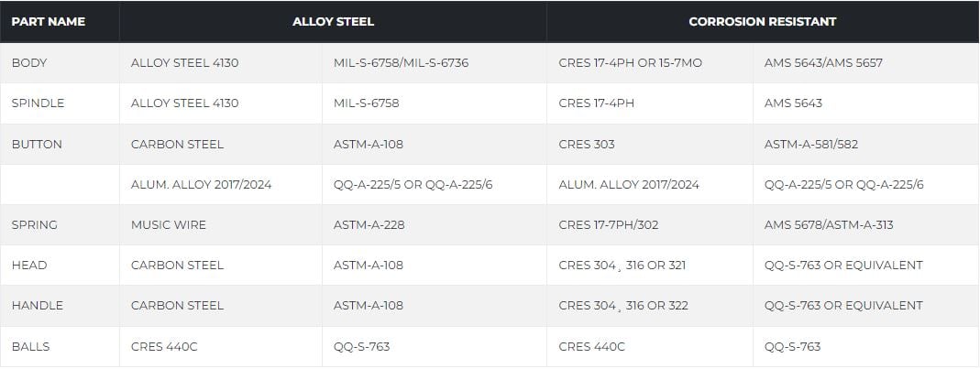Select the CRES 303 cell

click(587, 144)
